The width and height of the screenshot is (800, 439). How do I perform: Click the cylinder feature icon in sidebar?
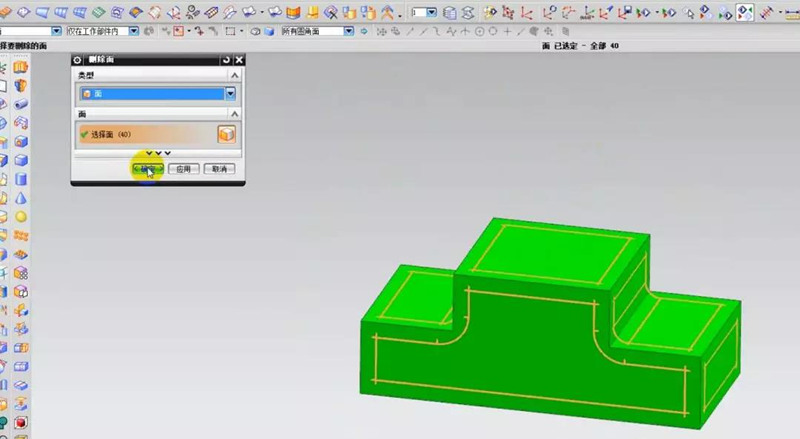tap(20, 179)
